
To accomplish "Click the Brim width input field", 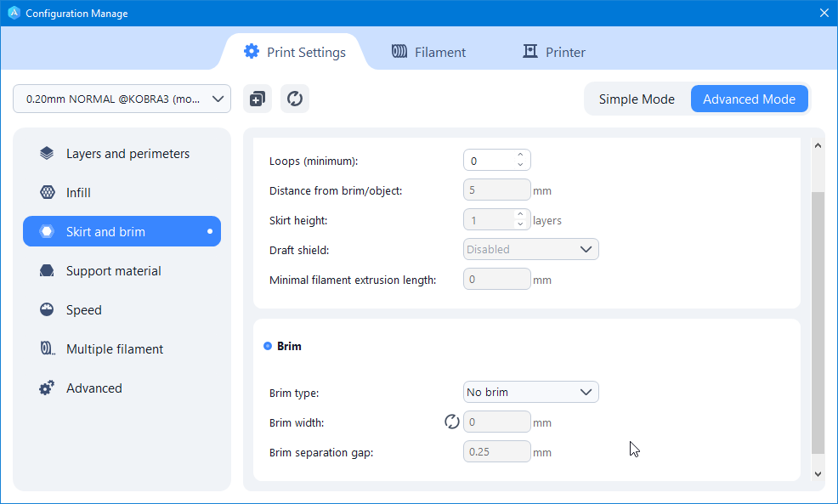I will [496, 422].
